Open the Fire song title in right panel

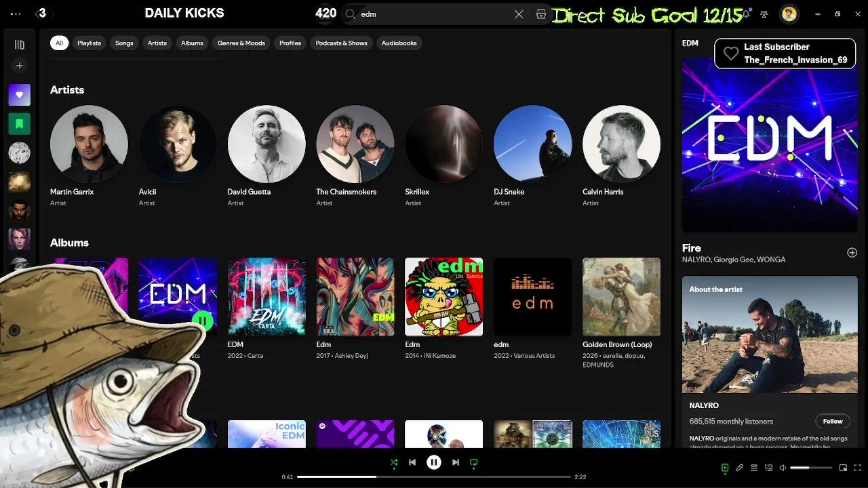[692, 248]
